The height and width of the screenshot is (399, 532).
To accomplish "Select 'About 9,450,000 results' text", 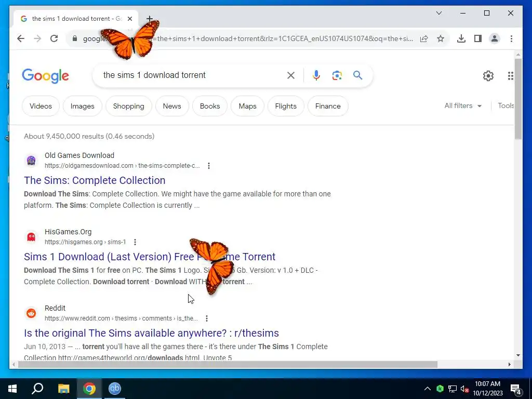I will tap(64, 136).
